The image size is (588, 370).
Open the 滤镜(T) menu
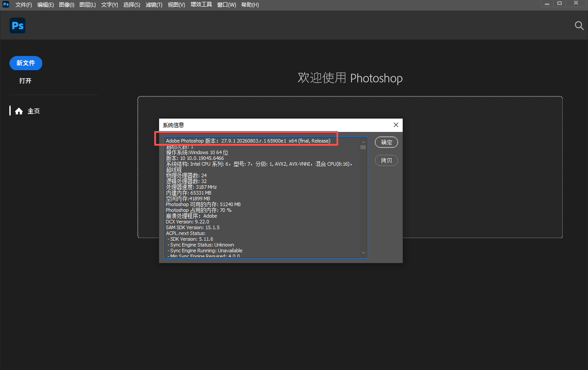tap(154, 5)
